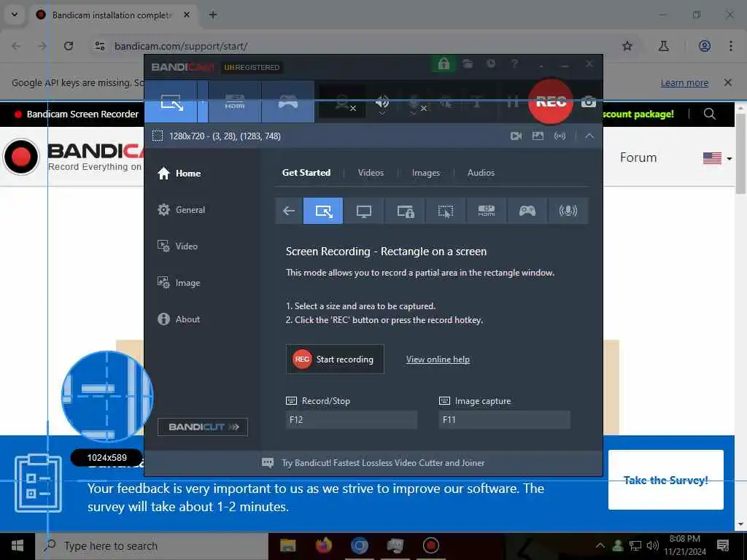Bookmark page with star icon
747x560 pixels.
point(627,46)
